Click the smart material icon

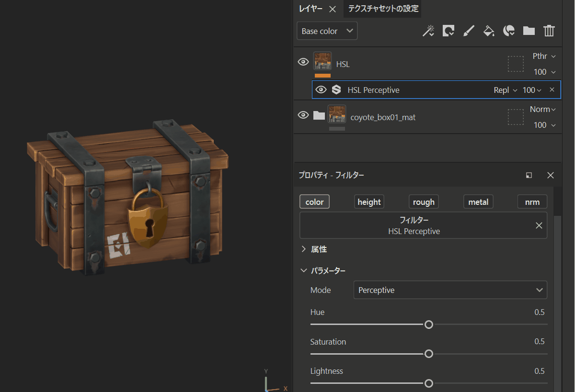[509, 31]
